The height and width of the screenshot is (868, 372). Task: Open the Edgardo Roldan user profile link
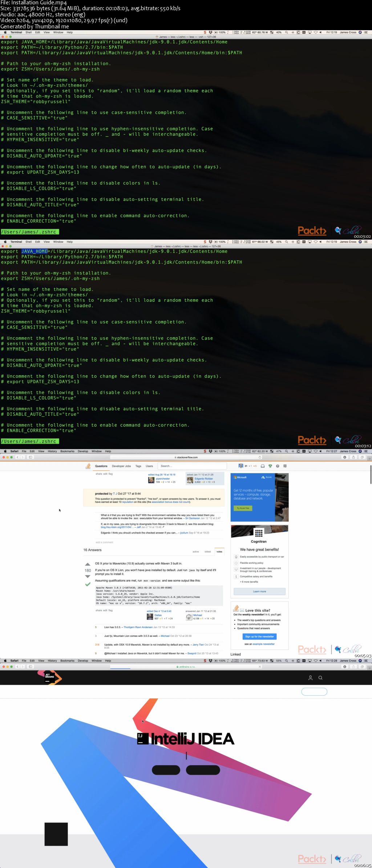coord(204,479)
